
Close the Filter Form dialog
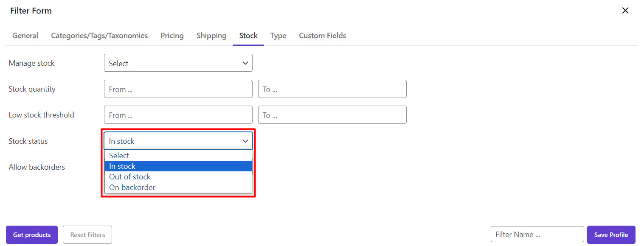[x=625, y=11]
